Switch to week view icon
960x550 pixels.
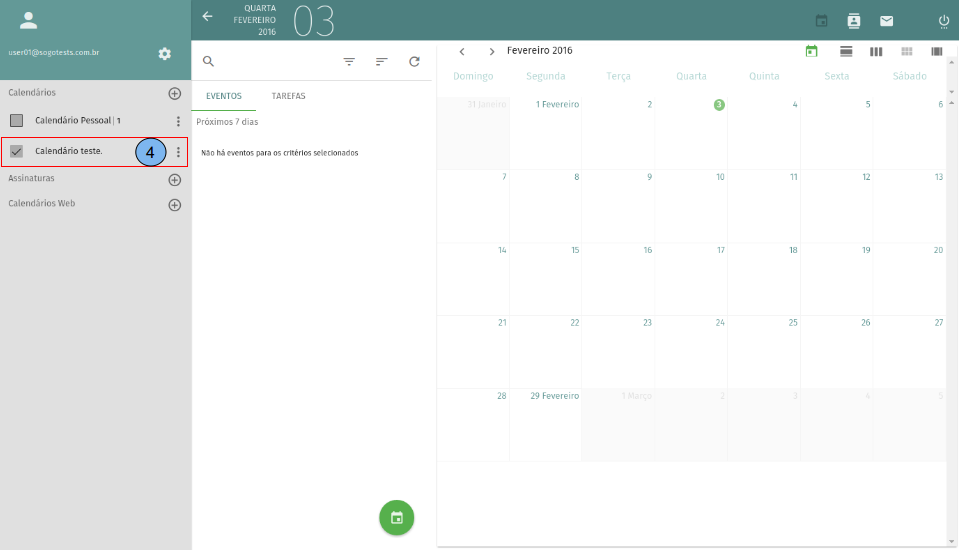(876, 51)
